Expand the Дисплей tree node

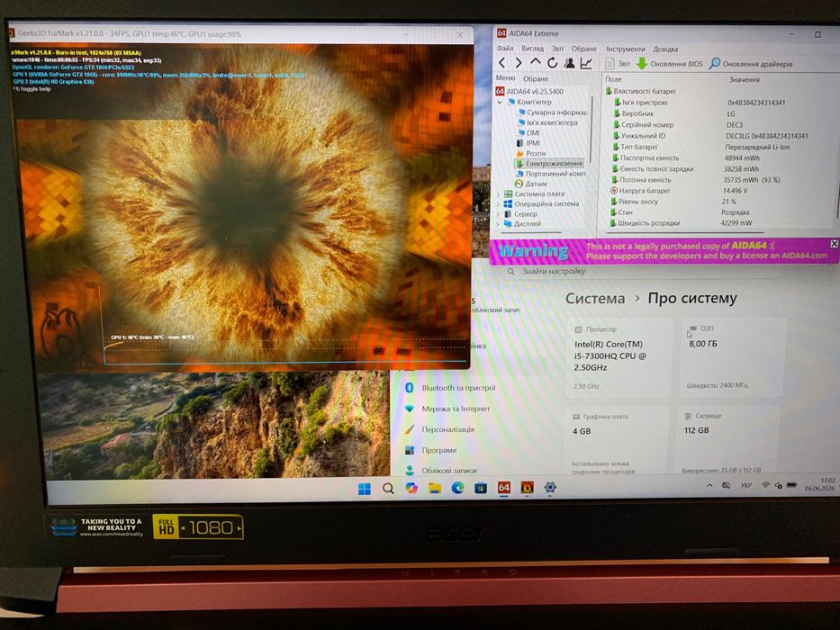(498, 224)
